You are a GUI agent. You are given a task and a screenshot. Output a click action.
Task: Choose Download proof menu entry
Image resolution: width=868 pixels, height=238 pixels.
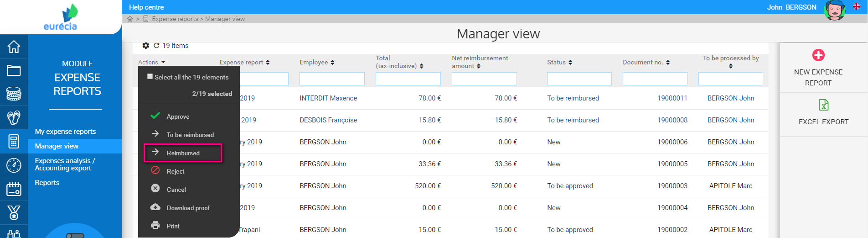click(189, 208)
